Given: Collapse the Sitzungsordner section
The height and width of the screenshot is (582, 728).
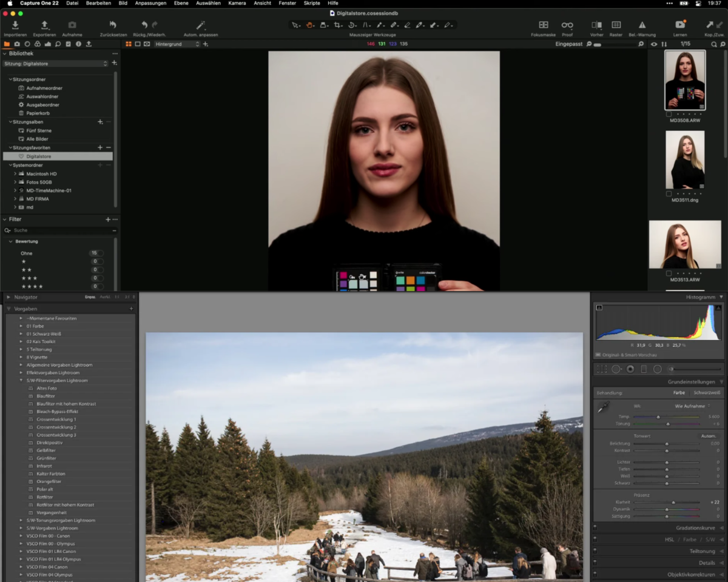Looking at the screenshot, I should [10, 79].
